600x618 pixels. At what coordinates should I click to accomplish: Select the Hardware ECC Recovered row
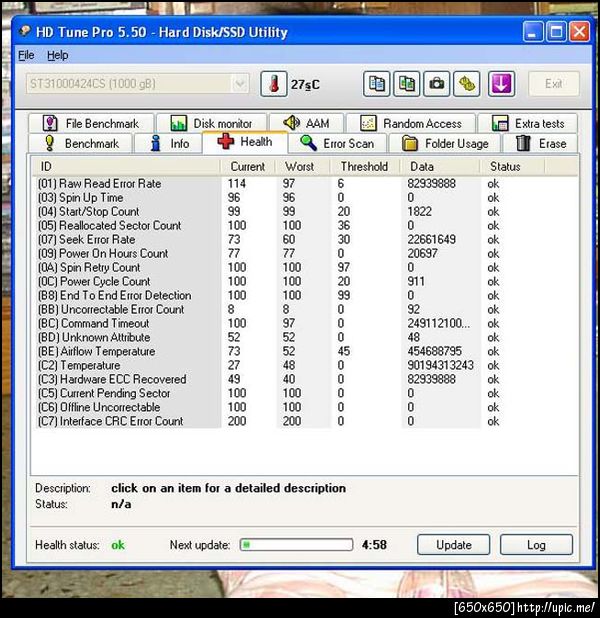[x=304, y=379]
